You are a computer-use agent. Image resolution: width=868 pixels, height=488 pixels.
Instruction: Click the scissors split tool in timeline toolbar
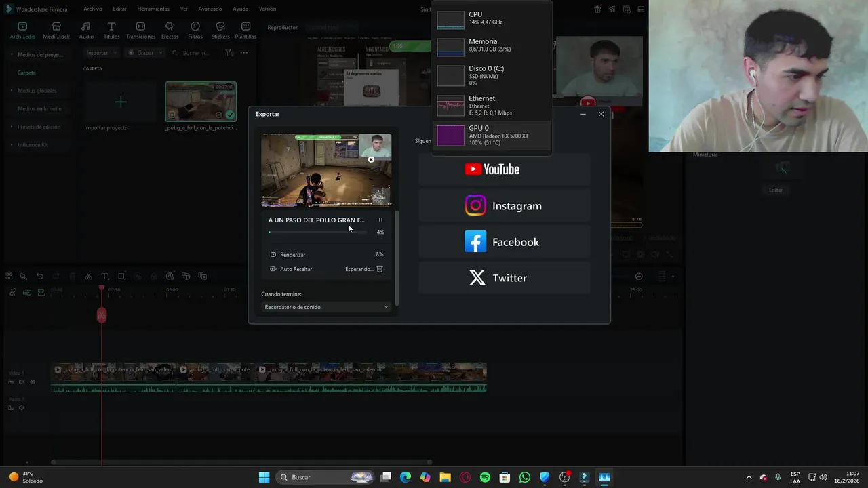88,277
